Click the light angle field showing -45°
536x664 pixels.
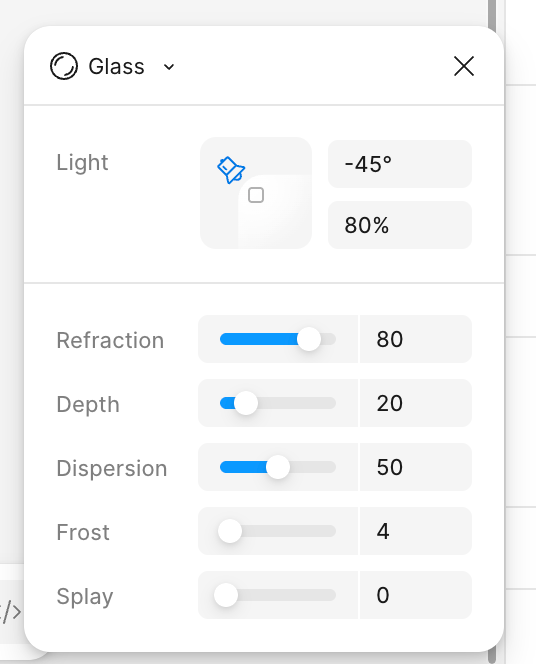[400, 164]
